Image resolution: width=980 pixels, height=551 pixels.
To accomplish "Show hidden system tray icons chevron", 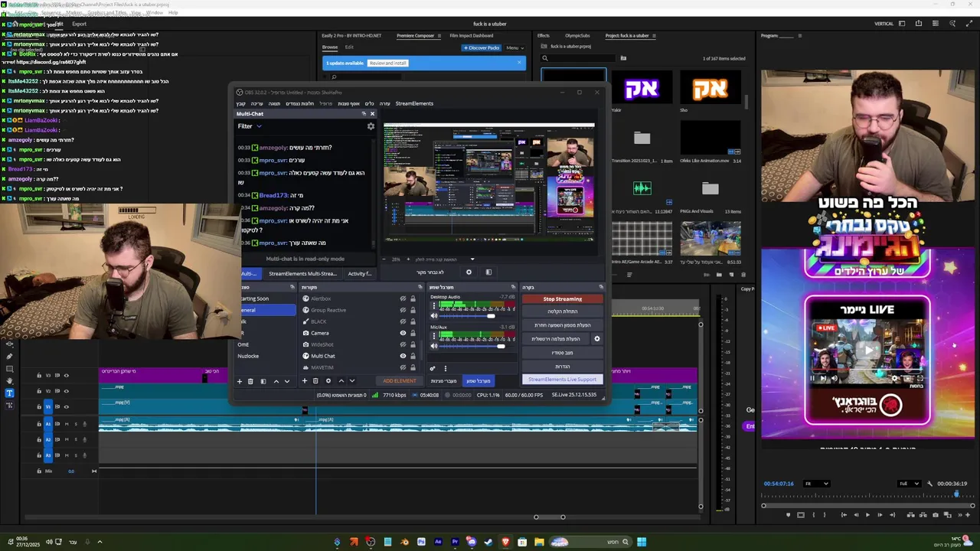I will point(100,542).
